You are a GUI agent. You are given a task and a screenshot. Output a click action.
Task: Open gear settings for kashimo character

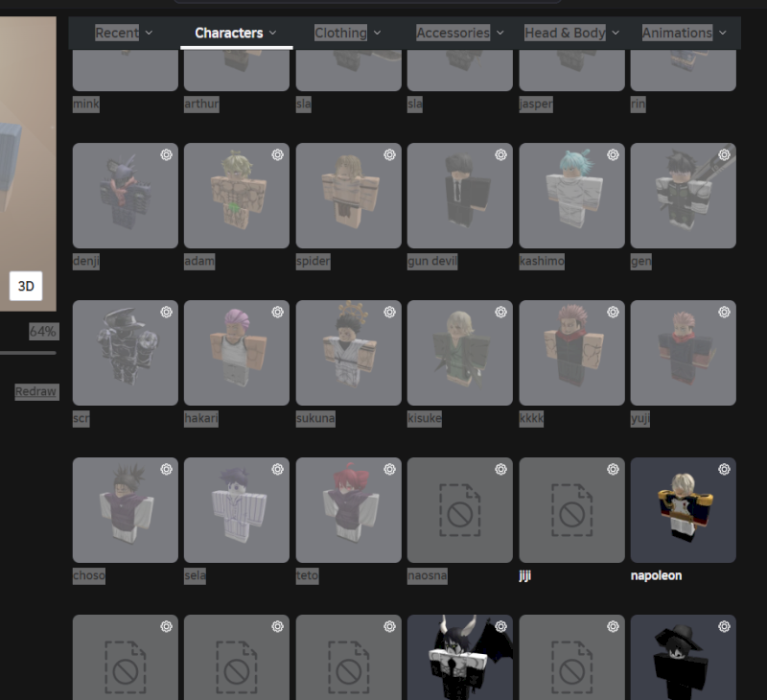tap(613, 154)
